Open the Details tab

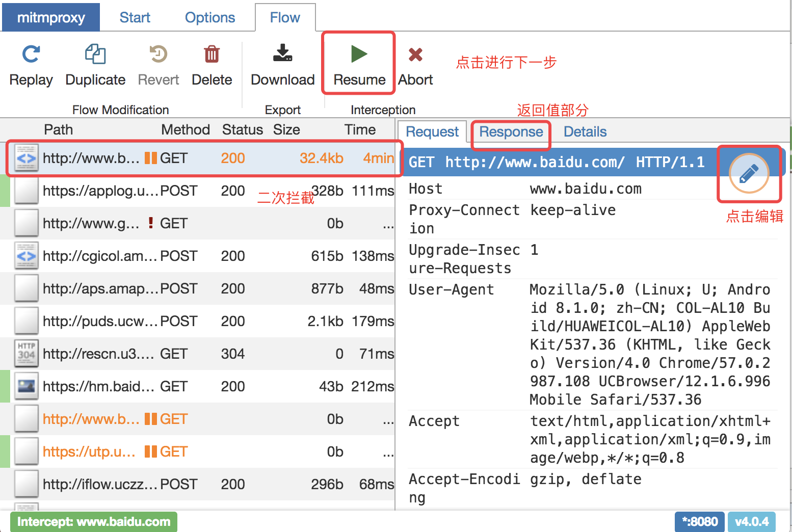(585, 131)
